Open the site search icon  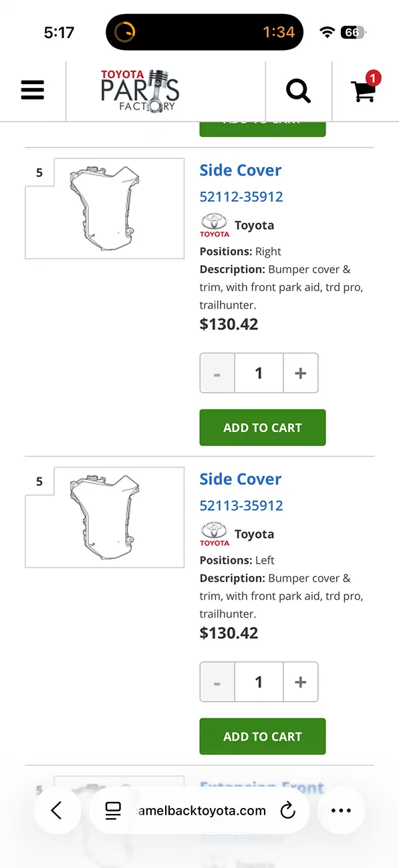pyautogui.click(x=298, y=91)
